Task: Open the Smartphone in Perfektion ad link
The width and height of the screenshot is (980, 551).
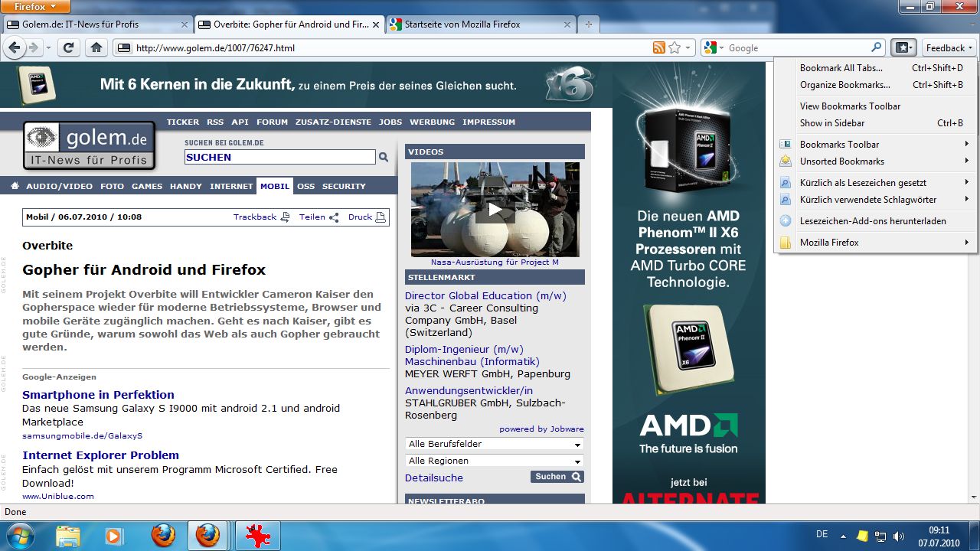Action: (x=98, y=395)
